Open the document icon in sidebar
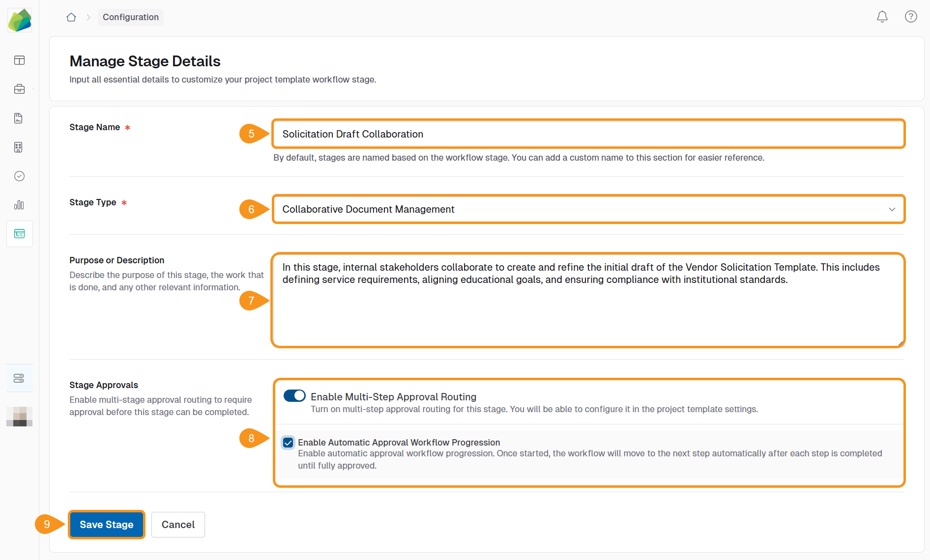 (x=19, y=118)
